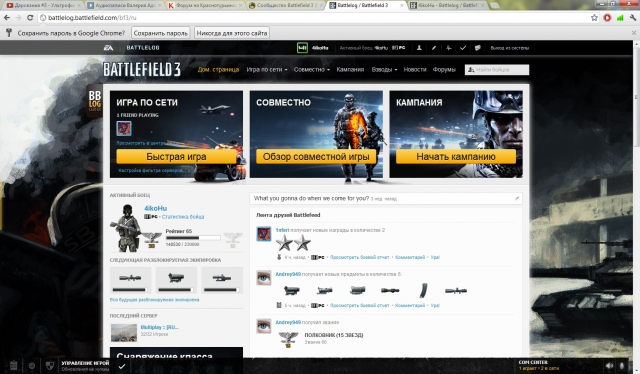This screenshot has width=640, height=374.
Task: Open the Форумы menu item
Action: tap(444, 69)
